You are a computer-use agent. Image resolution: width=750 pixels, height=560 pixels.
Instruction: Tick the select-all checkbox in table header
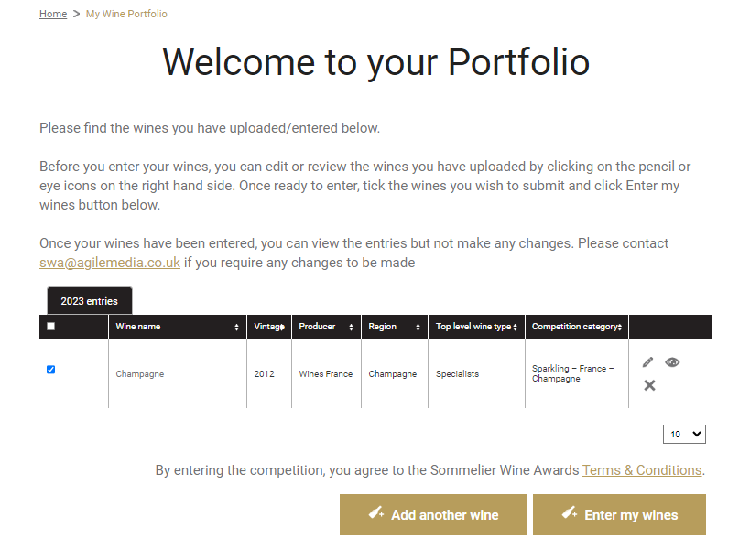pos(50,327)
